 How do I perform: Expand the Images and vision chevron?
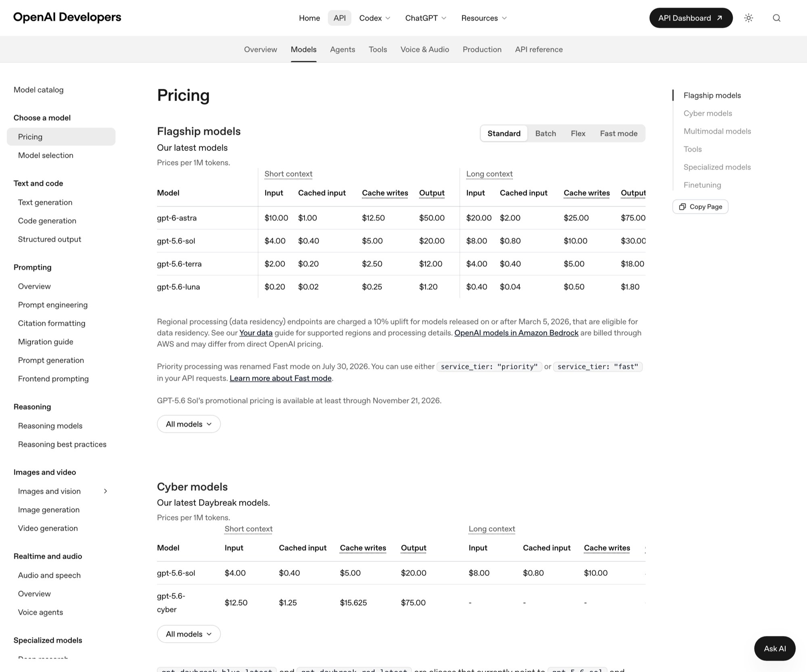point(105,491)
